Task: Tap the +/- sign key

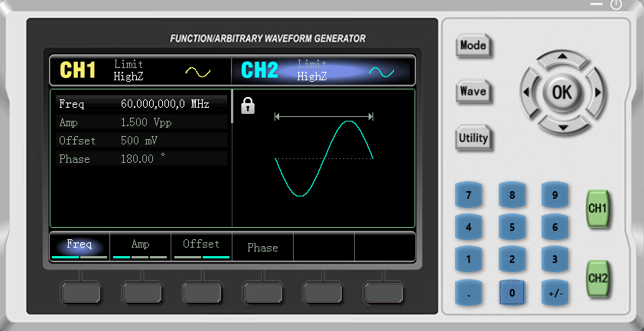Action: (555, 293)
